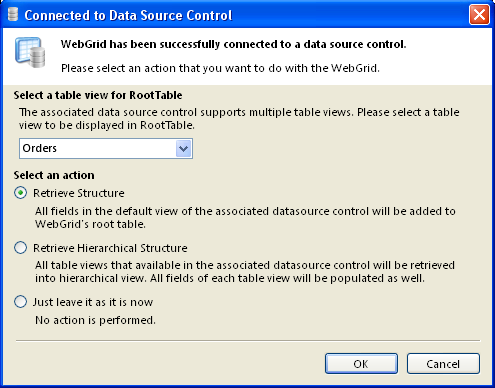Enable the 'Just leave it as it is now' option
The width and height of the screenshot is (495, 388).
(x=21, y=302)
